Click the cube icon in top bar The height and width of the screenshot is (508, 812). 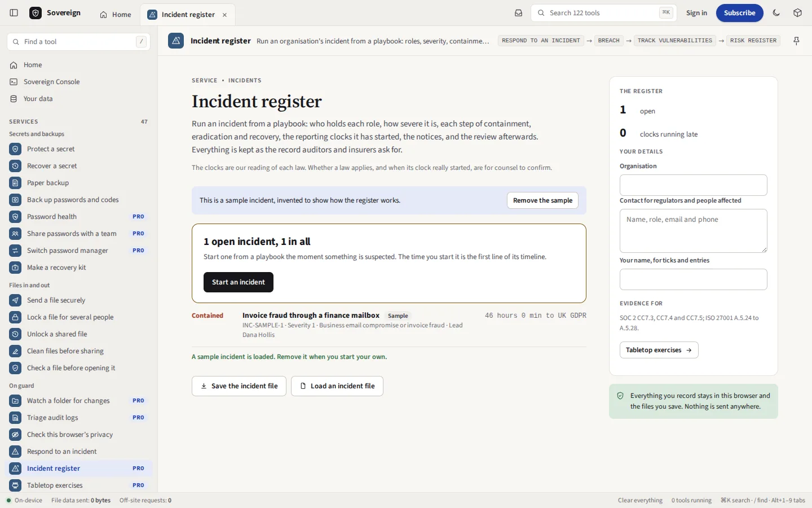tap(797, 13)
